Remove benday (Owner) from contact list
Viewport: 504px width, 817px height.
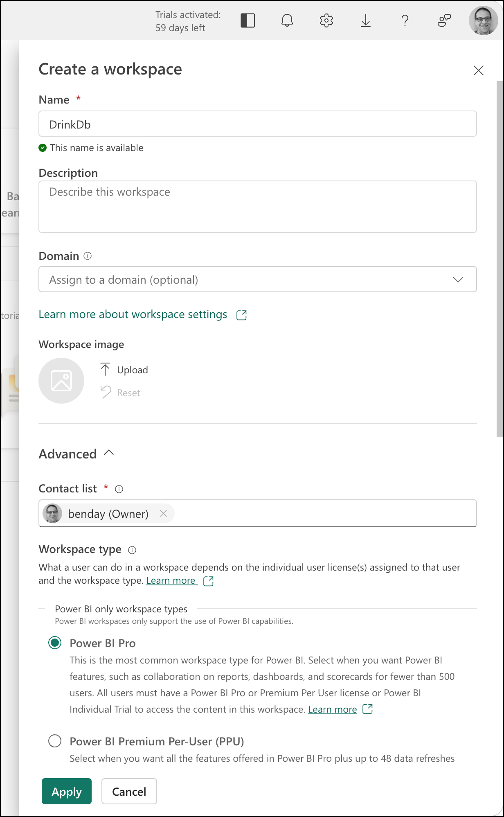pos(163,513)
